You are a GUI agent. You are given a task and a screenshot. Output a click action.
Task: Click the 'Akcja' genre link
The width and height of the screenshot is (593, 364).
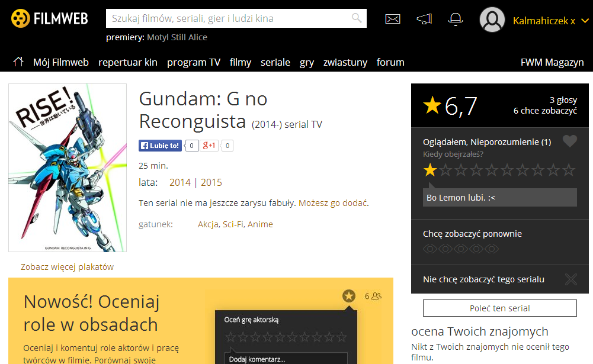pos(208,224)
